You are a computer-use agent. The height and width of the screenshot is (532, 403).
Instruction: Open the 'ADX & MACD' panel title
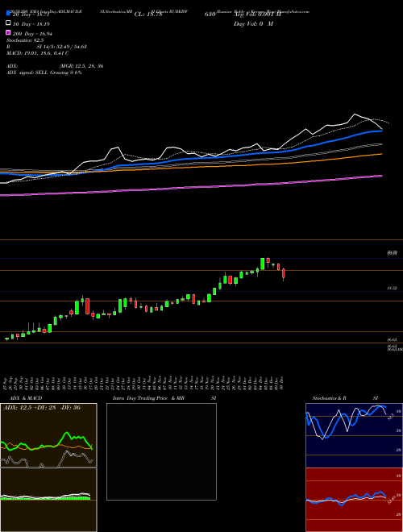click(x=26, y=398)
